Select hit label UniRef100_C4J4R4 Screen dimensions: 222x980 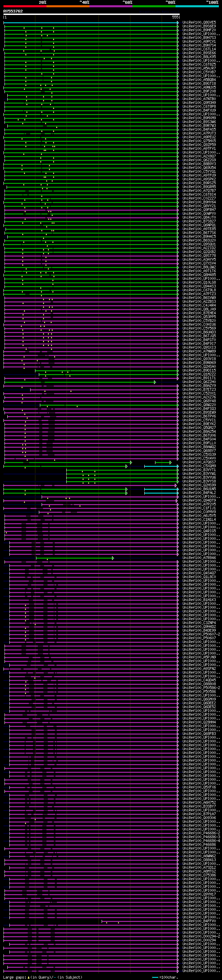[x=199, y=305]
